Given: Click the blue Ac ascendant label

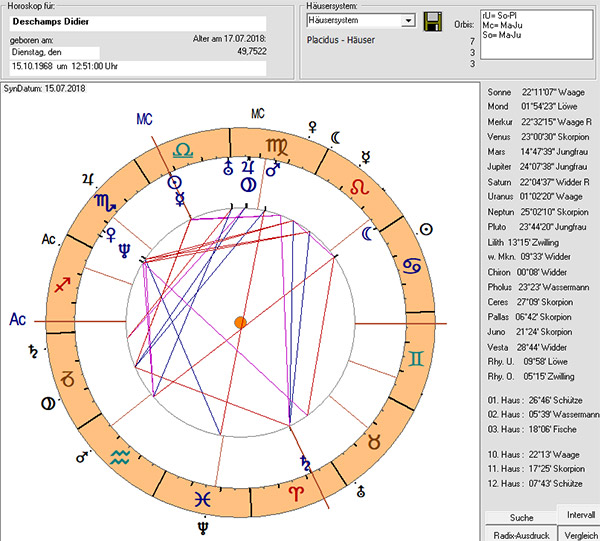Looking at the screenshot, I should (18, 319).
